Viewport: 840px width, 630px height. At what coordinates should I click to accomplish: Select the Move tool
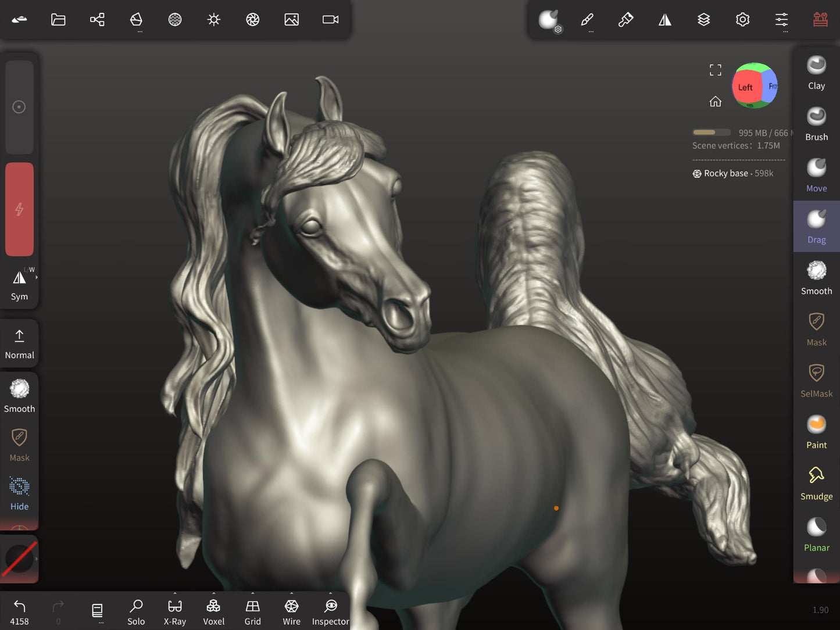[816, 175]
